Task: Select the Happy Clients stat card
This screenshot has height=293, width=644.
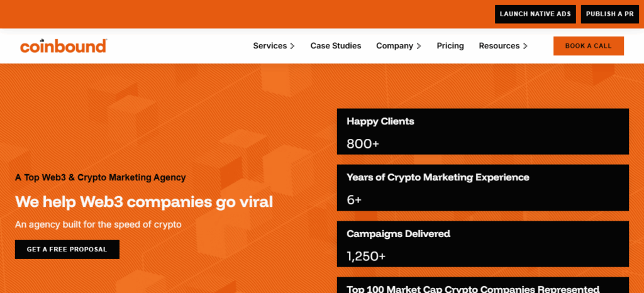Action: tap(482, 131)
